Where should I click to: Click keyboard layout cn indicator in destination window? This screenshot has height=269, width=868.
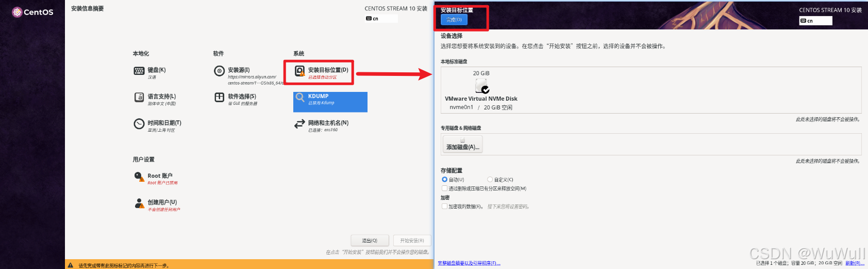click(815, 21)
